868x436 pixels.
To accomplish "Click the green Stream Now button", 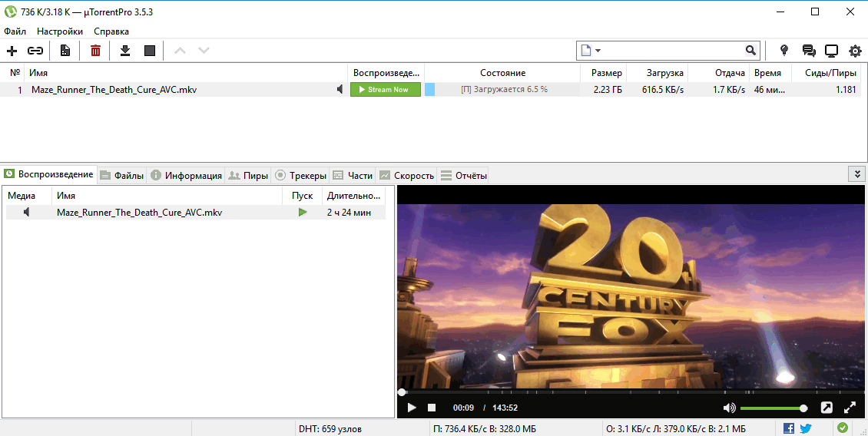I will (x=386, y=90).
